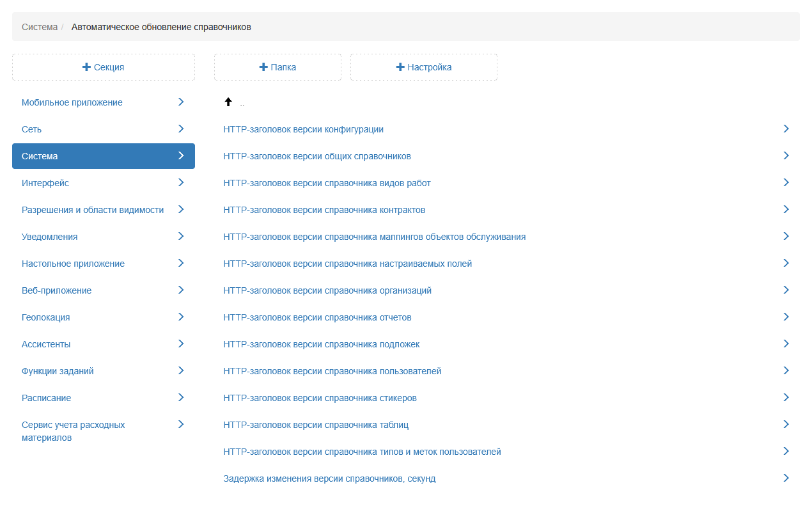
Task: Select the Сеть section in sidebar
Action: (32, 129)
